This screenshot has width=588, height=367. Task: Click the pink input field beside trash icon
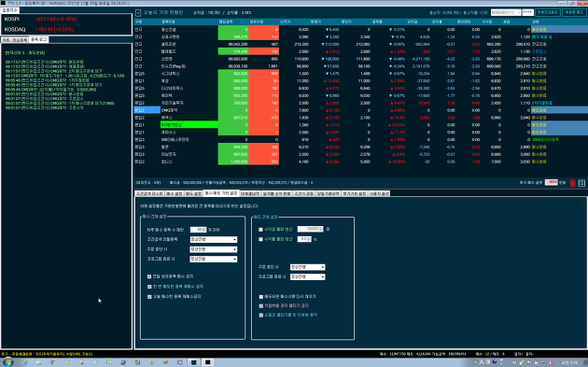[x=551, y=182]
